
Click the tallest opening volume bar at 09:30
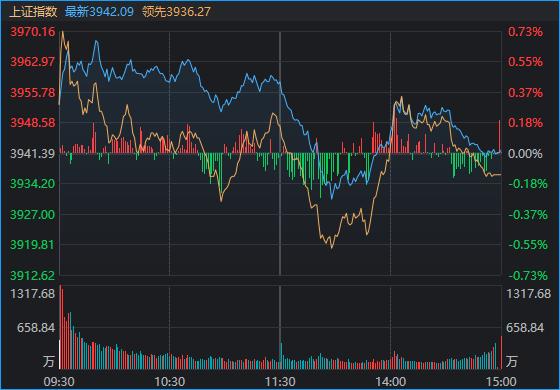tap(60, 327)
